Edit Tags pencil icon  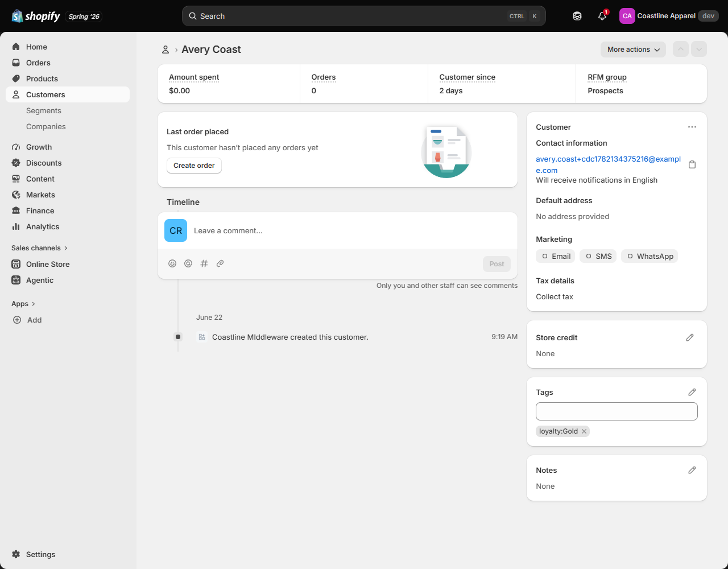(692, 392)
